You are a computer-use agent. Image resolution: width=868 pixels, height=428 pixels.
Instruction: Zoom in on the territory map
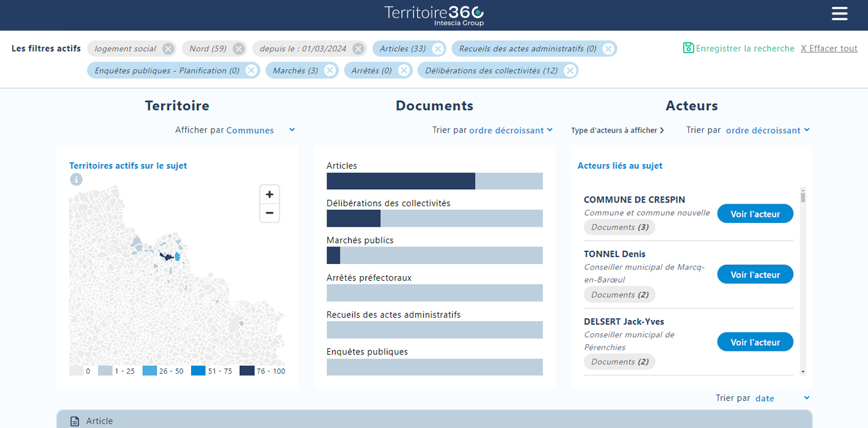tap(269, 194)
